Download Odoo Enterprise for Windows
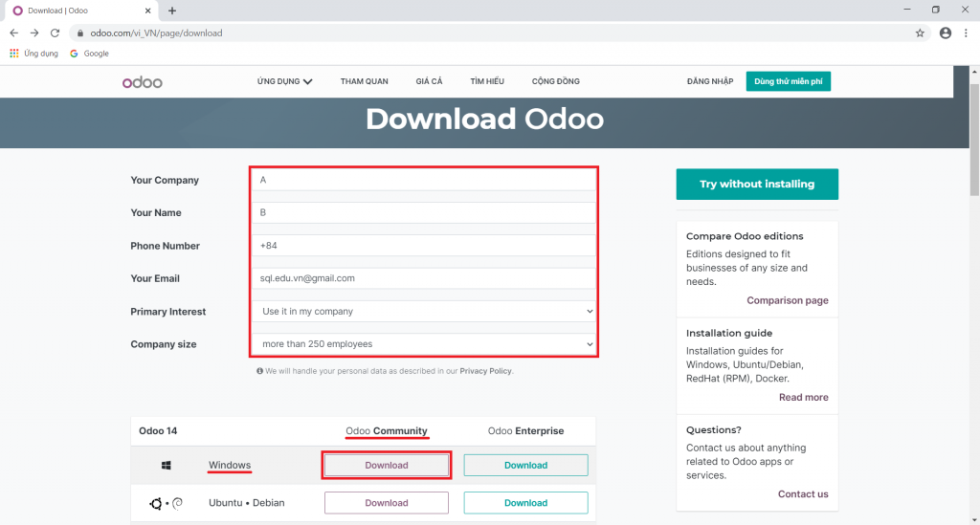Image resolution: width=980 pixels, height=525 pixels. pos(525,465)
